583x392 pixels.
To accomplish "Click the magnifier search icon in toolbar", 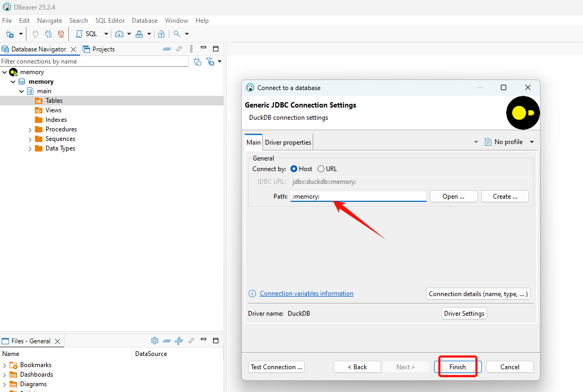I will [x=177, y=34].
